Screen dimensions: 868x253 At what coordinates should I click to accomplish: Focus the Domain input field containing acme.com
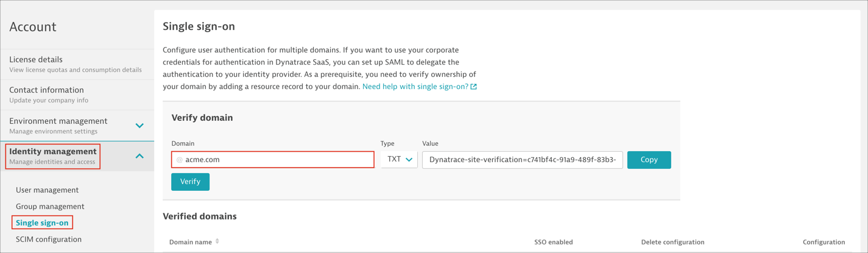pos(273,160)
